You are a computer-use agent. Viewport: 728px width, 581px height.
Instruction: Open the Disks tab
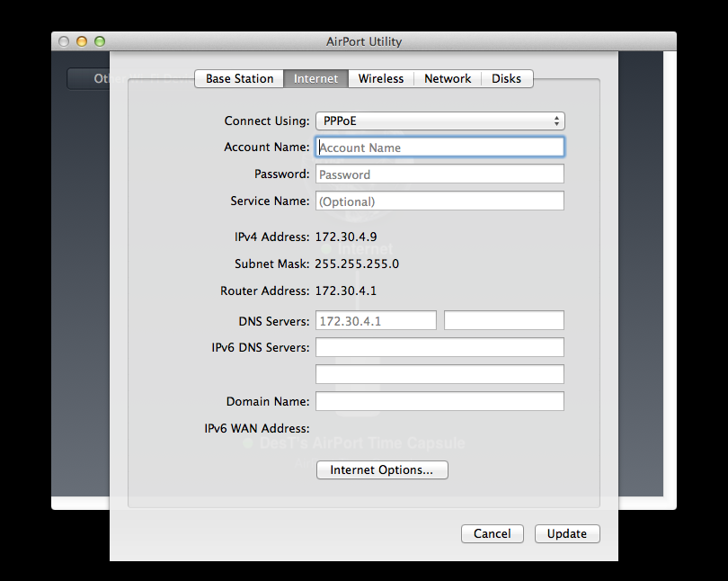pyautogui.click(x=507, y=78)
